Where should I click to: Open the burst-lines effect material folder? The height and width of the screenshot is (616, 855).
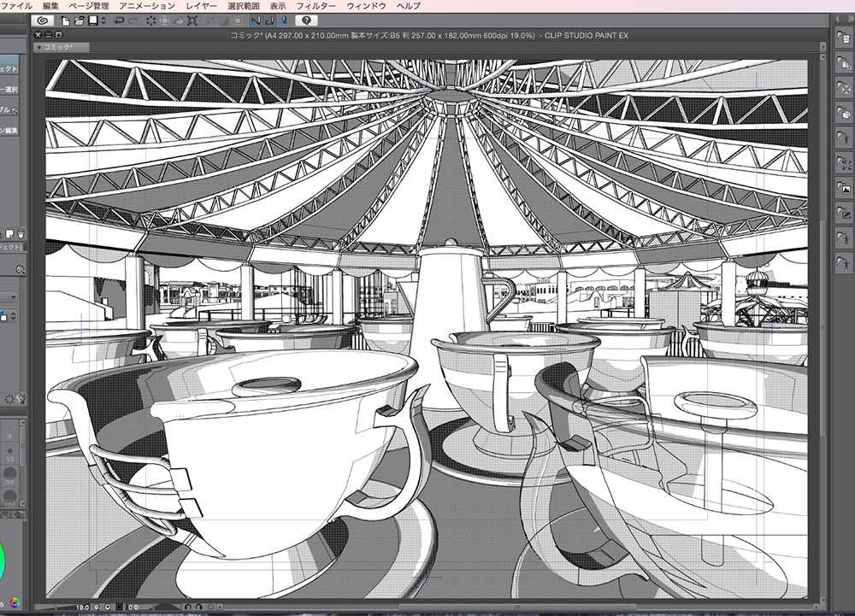844,164
